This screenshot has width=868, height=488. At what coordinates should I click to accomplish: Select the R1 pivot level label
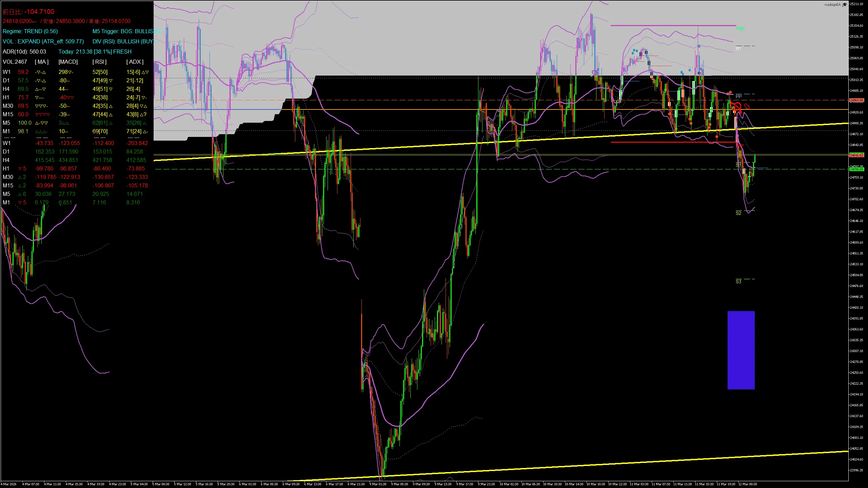[738, 49]
